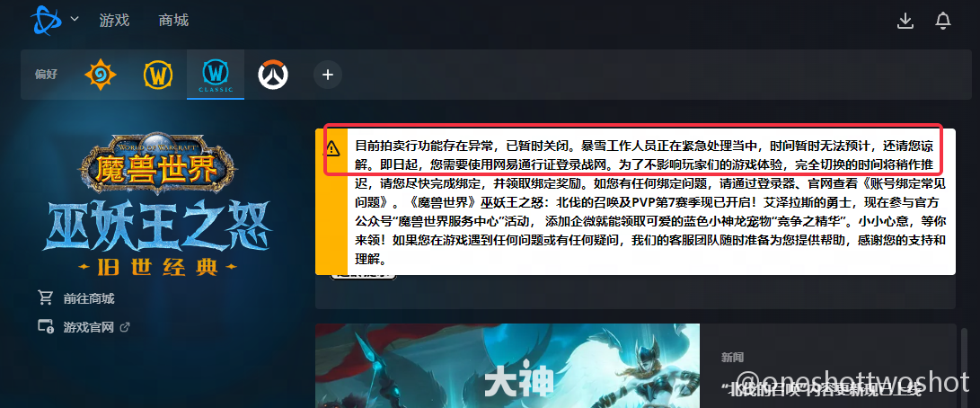
Task: Open the 游戏 tab
Action: (114, 21)
